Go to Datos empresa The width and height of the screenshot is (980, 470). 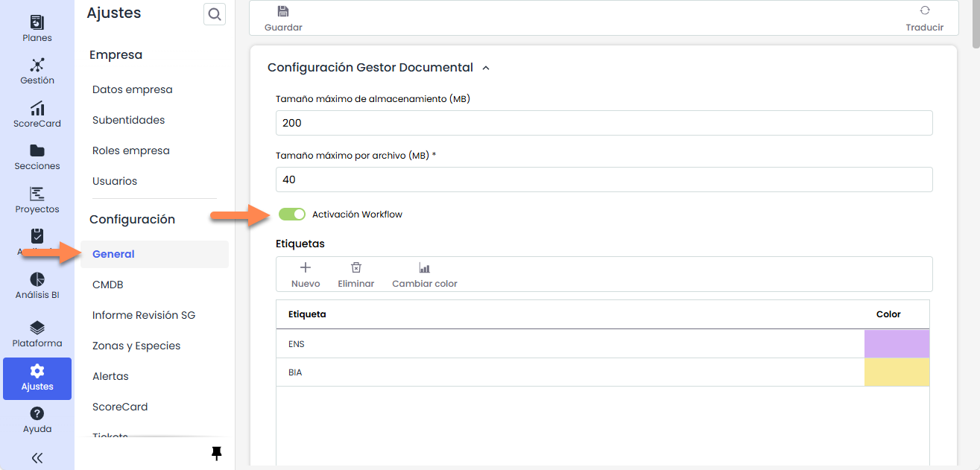133,89
